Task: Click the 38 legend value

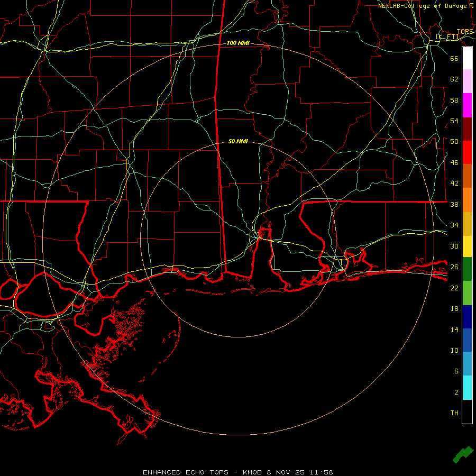Action: click(454, 205)
